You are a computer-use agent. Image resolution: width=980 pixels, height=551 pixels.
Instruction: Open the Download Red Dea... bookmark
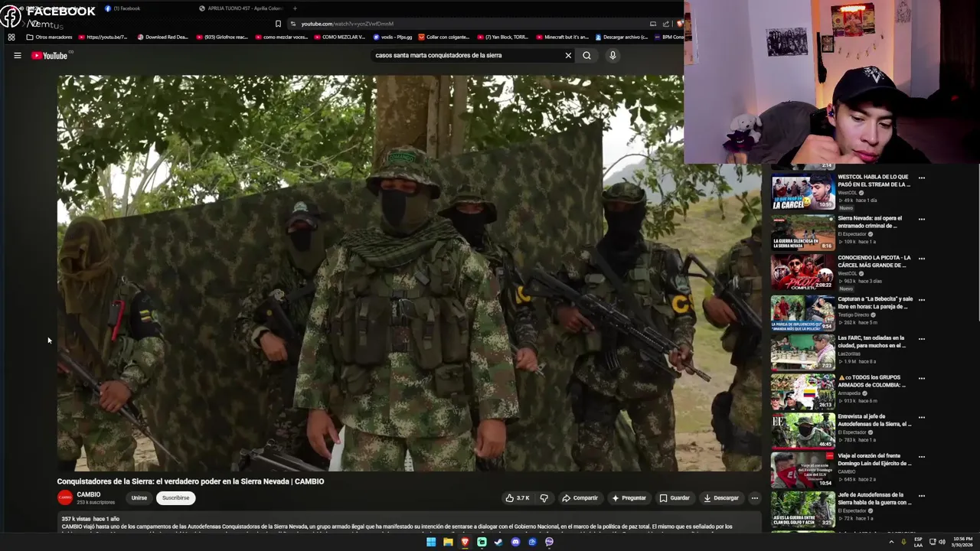[162, 37]
